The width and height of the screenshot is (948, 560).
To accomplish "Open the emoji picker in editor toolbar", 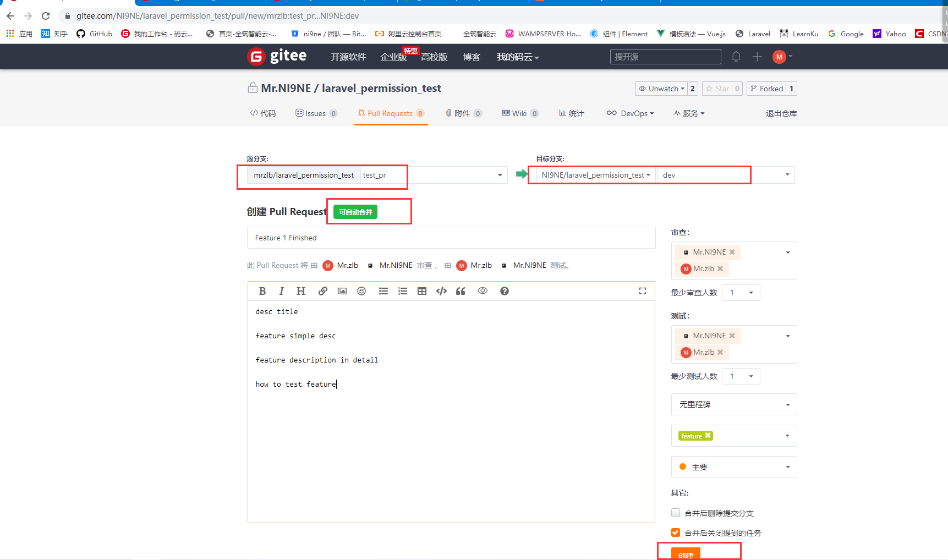I will pyautogui.click(x=361, y=291).
